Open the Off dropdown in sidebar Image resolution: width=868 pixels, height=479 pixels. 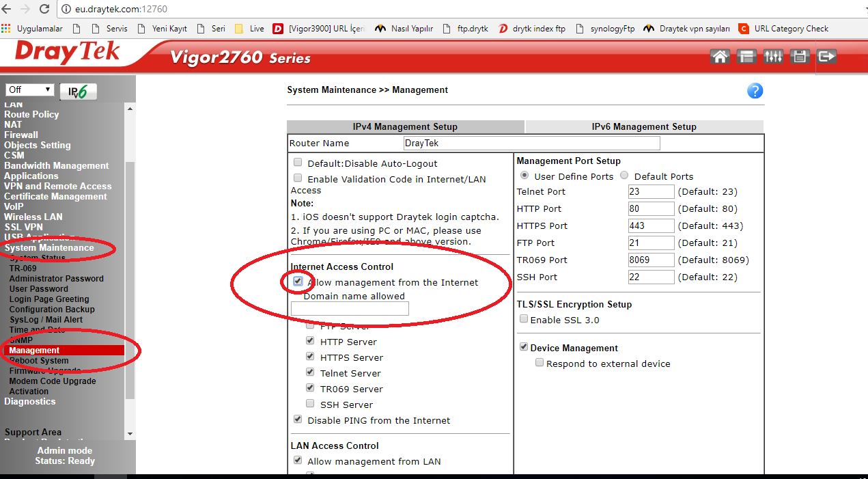29,90
